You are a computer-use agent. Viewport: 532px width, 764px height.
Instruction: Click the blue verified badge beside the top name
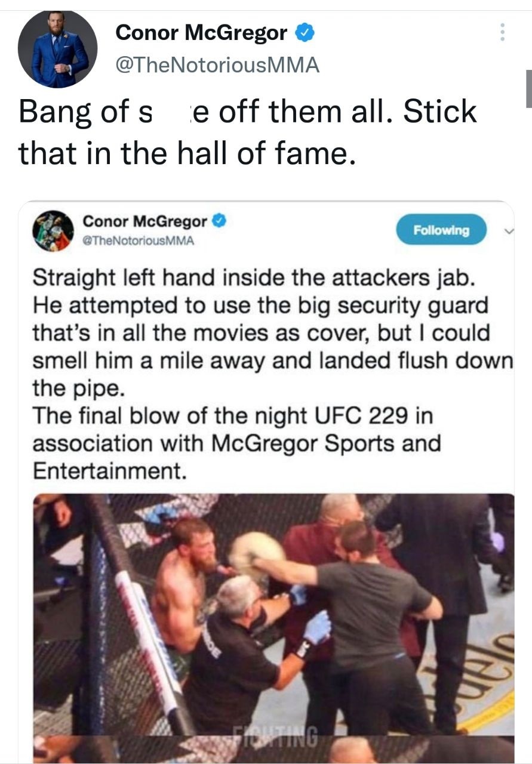coord(306,33)
